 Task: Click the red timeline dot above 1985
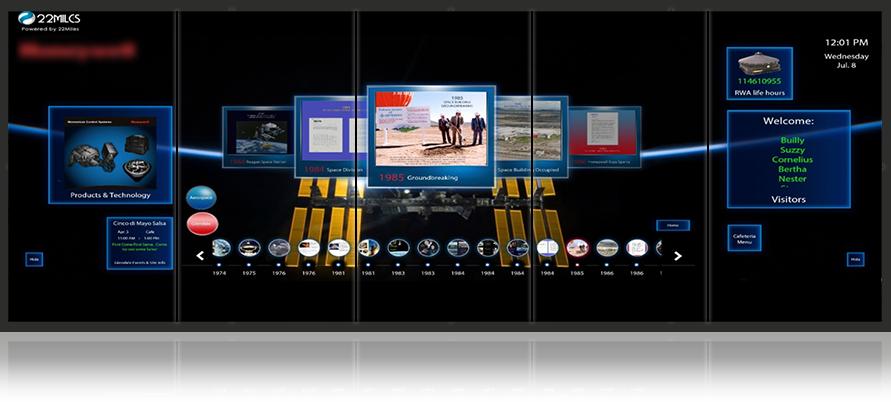[x=577, y=264]
